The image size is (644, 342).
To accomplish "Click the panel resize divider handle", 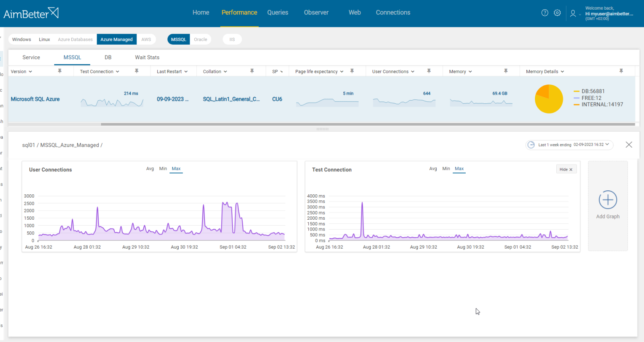I will click(322, 129).
